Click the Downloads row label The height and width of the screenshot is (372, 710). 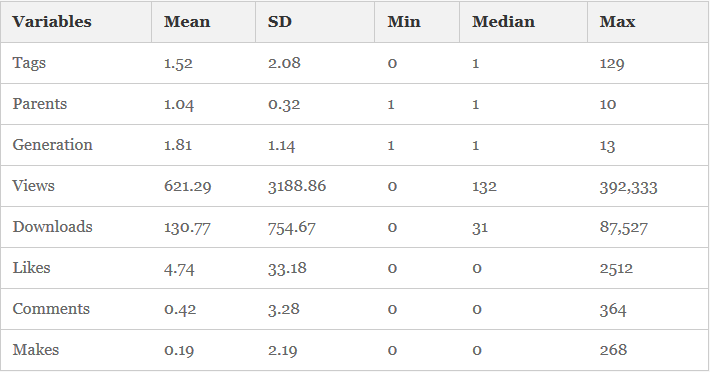tap(53, 227)
